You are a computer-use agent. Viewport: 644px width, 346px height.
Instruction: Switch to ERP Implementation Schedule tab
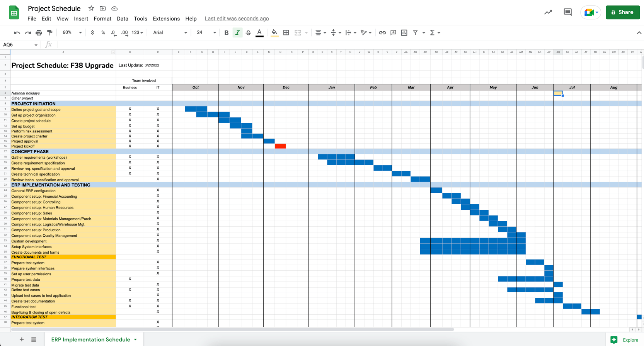click(91, 339)
